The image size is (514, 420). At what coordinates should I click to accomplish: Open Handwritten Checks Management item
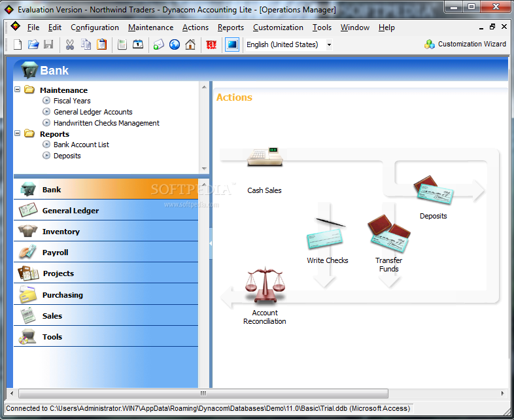[106, 123]
